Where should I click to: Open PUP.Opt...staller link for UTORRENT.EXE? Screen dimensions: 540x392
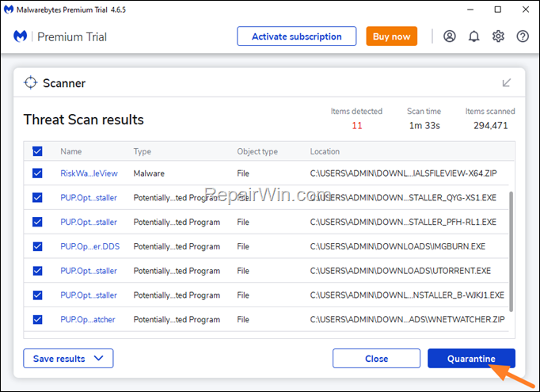[89, 271]
